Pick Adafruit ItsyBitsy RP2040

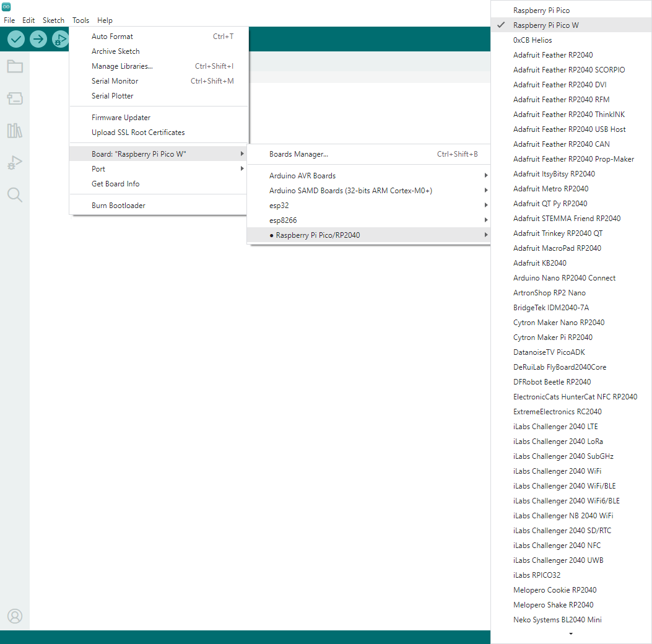pos(572,174)
